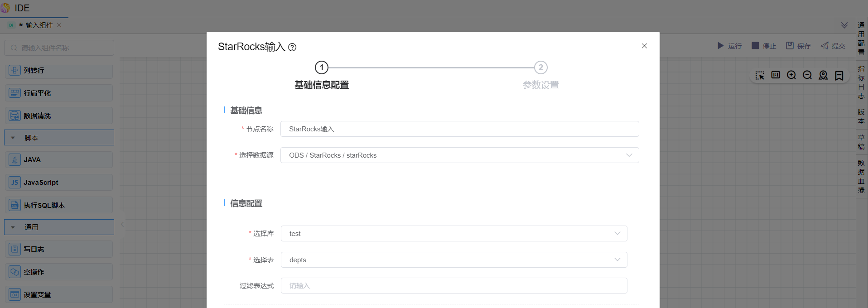The height and width of the screenshot is (308, 868).
Task: Zoom out on the canvas
Action: (x=807, y=75)
